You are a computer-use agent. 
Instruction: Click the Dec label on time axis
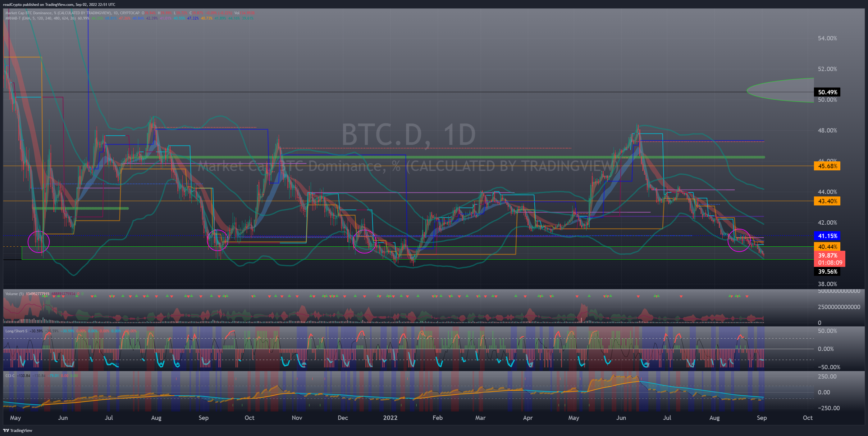[343, 418]
